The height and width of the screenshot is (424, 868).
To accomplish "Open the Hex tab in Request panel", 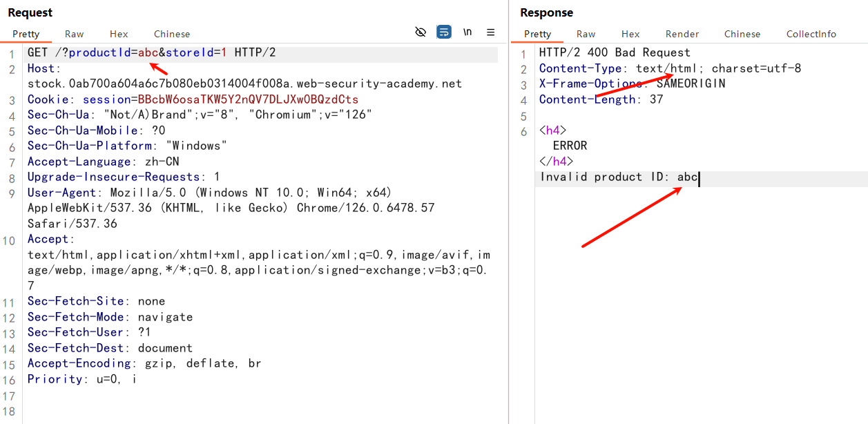I will pos(119,34).
